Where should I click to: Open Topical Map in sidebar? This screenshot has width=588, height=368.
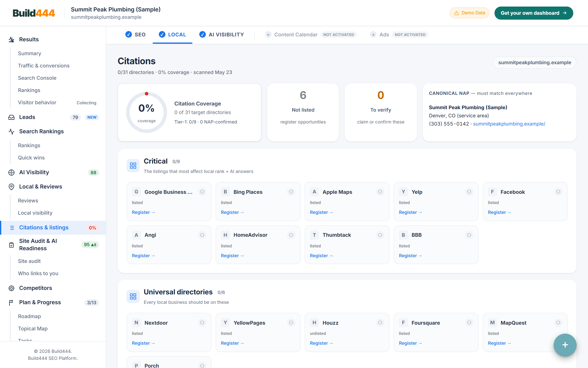coord(33,329)
